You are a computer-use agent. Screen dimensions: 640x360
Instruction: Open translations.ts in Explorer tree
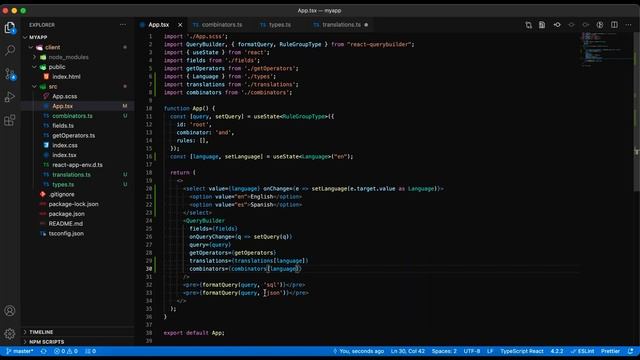[78, 175]
